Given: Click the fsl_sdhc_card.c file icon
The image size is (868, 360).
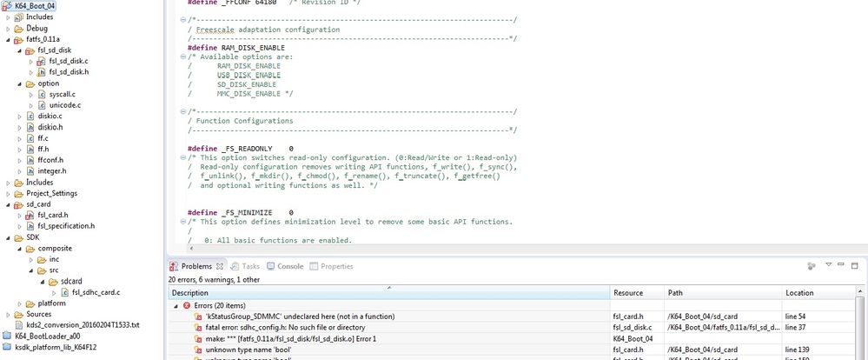Looking at the screenshot, I should click(x=65, y=292).
